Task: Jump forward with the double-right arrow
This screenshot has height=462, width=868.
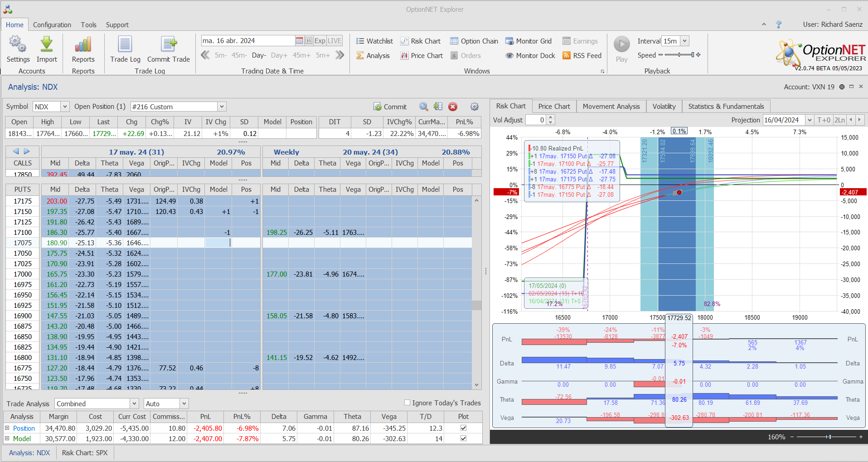Action: point(340,55)
